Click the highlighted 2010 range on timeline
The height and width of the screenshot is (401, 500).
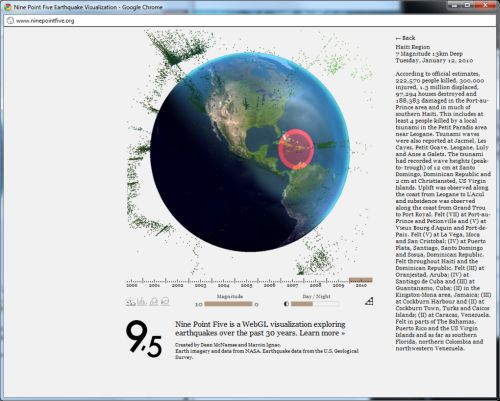(x=361, y=280)
